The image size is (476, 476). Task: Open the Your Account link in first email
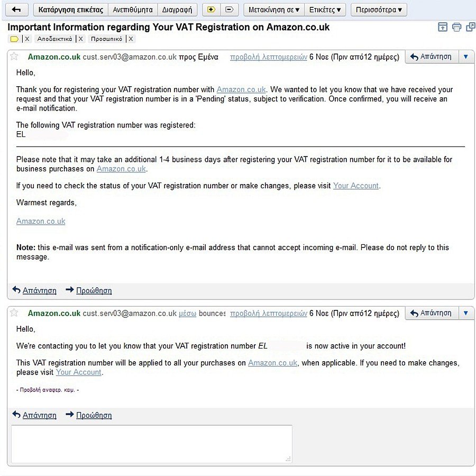[356, 186]
